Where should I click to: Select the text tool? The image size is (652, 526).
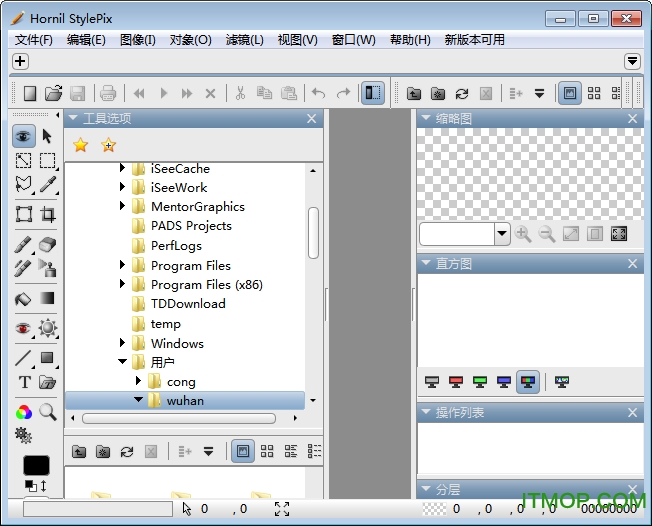[x=25, y=382]
